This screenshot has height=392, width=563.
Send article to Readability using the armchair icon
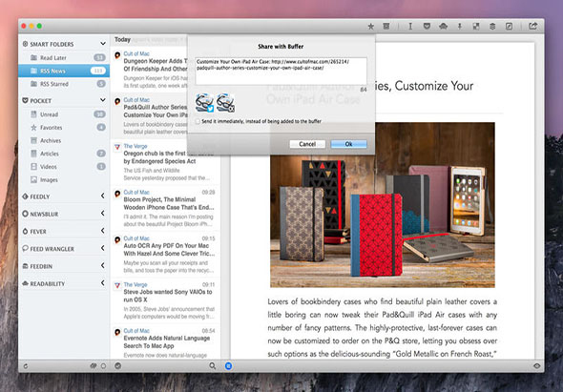[x=443, y=26]
